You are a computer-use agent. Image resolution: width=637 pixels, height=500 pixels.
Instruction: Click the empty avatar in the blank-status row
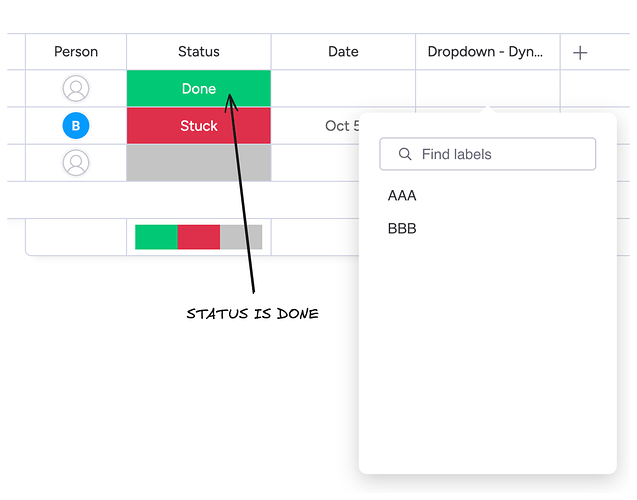(x=76, y=162)
